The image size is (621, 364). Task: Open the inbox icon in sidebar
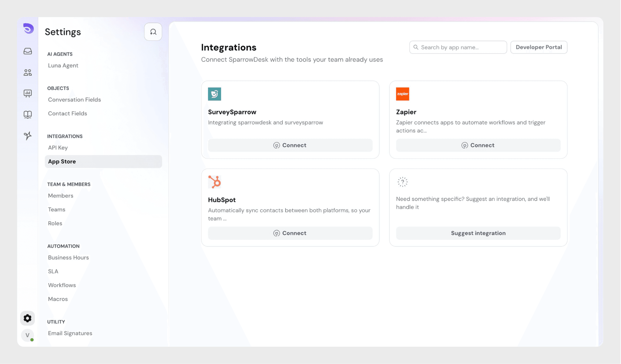click(28, 51)
